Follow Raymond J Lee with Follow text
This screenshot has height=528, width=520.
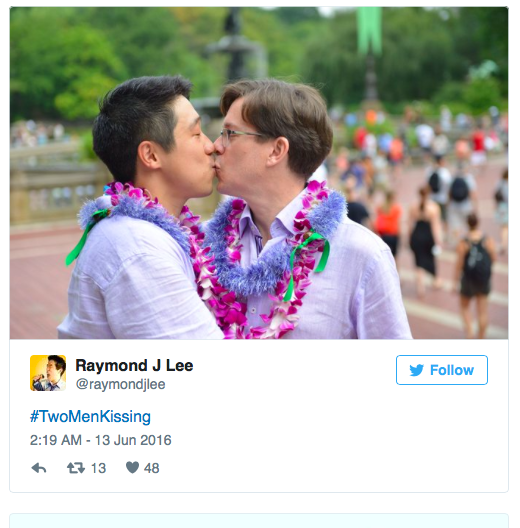[452, 370]
